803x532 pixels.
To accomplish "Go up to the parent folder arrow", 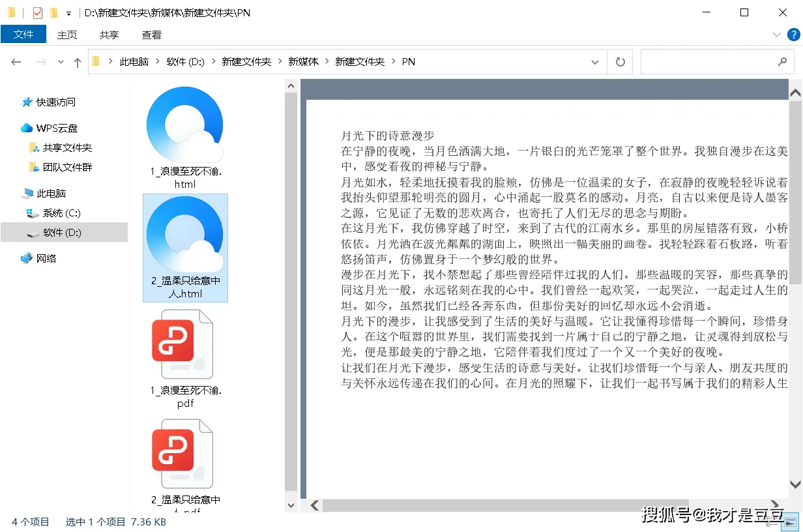I will 77,61.
